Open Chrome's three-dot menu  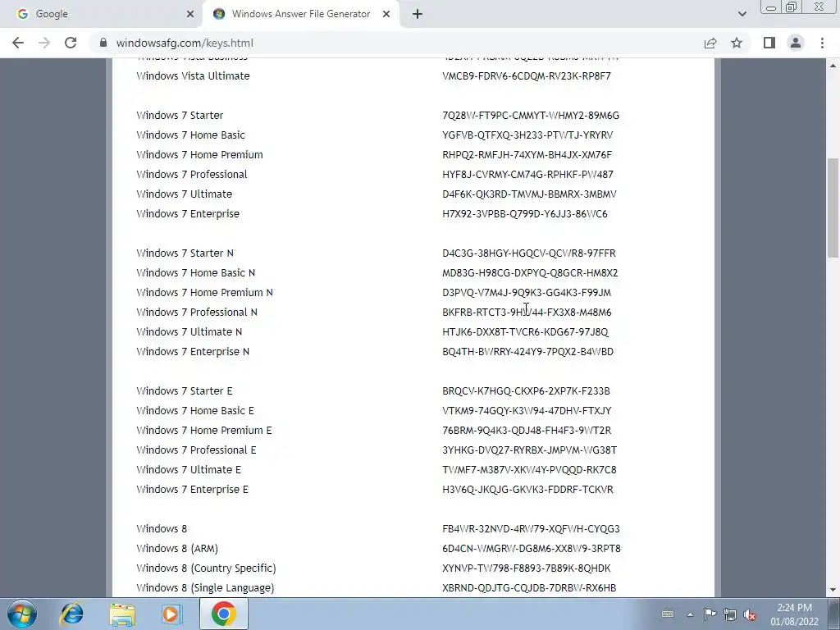point(822,43)
